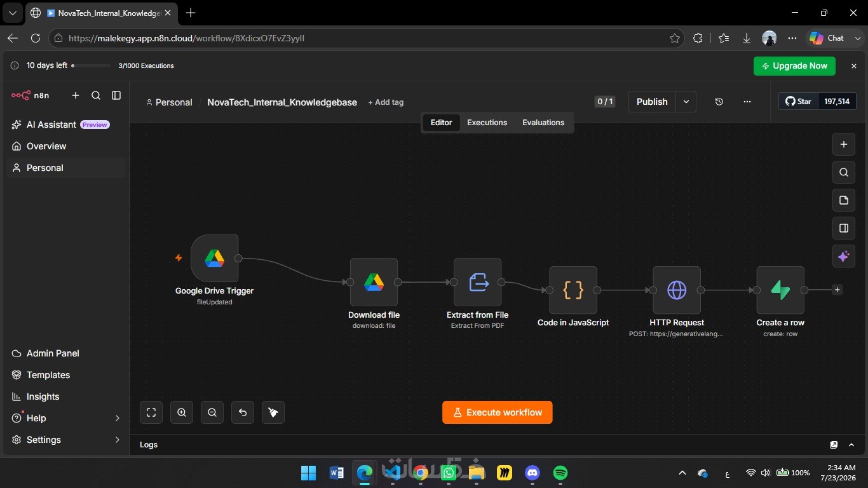This screenshot has width=868, height=488.
Task: Open search in the n8n sidebar
Action: (x=96, y=95)
